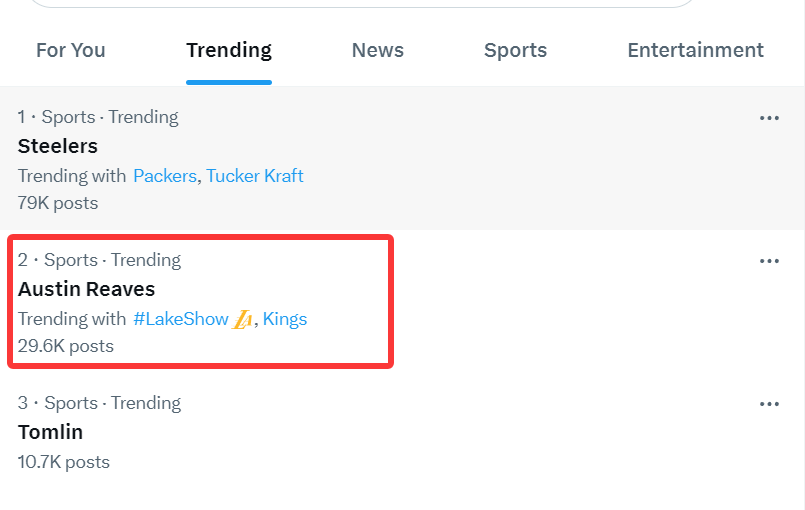This screenshot has height=510, width=805.
Task: Open the Steelers trending topic
Action: pyautogui.click(x=58, y=146)
